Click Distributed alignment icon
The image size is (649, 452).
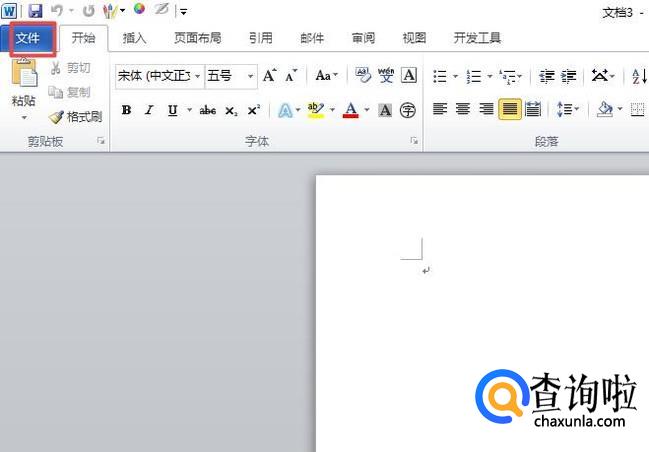[533, 109]
